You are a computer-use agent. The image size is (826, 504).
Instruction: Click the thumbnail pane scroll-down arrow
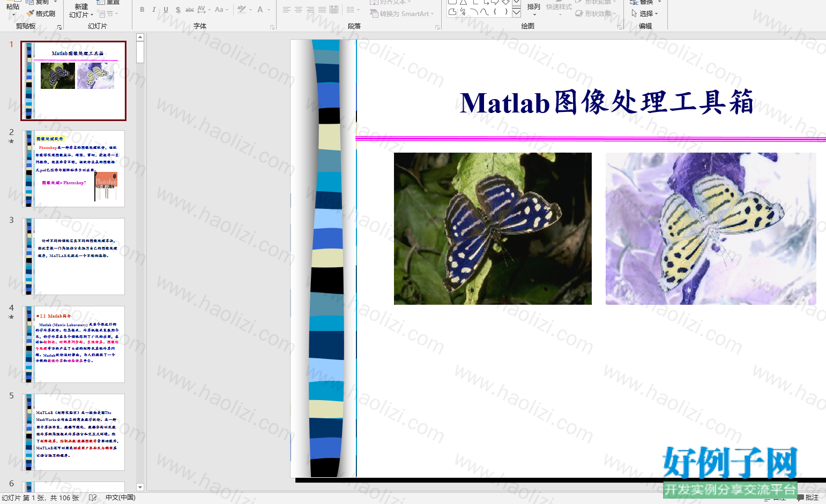coord(140,487)
